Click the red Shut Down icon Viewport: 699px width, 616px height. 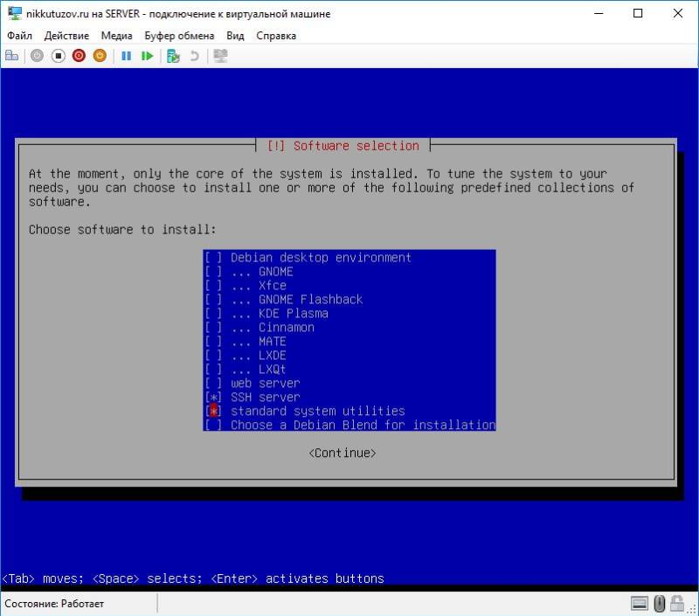pyautogui.click(x=80, y=55)
